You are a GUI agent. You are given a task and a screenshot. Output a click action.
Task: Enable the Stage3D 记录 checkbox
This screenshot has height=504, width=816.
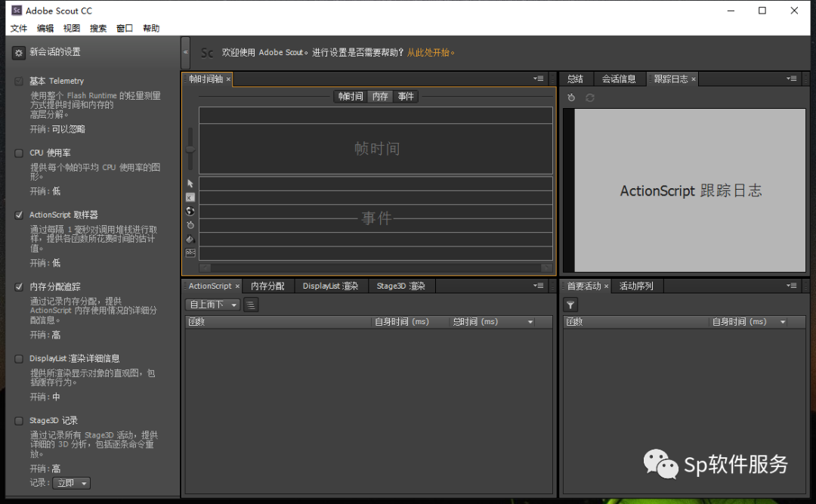point(19,421)
